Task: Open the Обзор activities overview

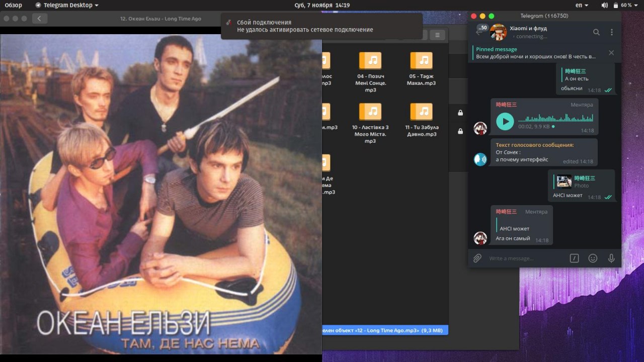Action: 14,5
